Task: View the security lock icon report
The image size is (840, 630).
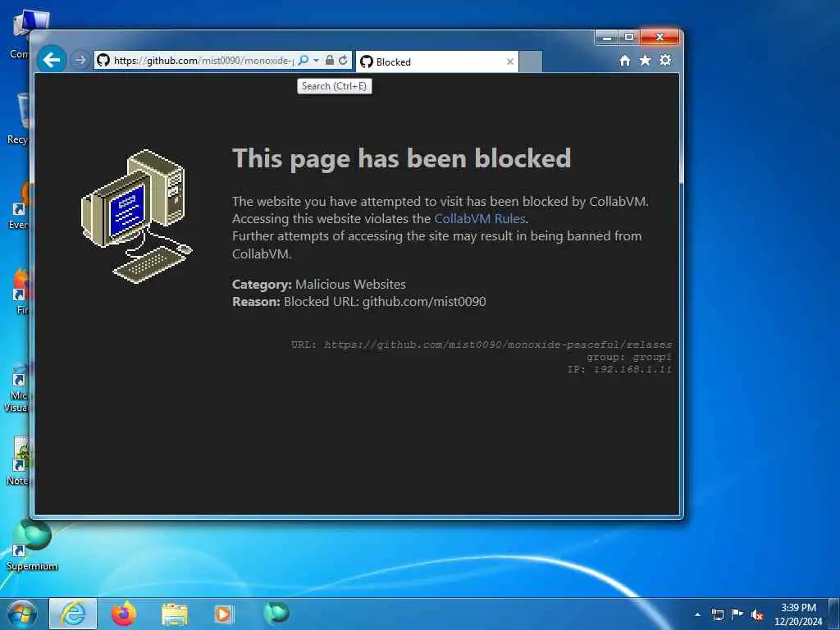Action: (330, 61)
